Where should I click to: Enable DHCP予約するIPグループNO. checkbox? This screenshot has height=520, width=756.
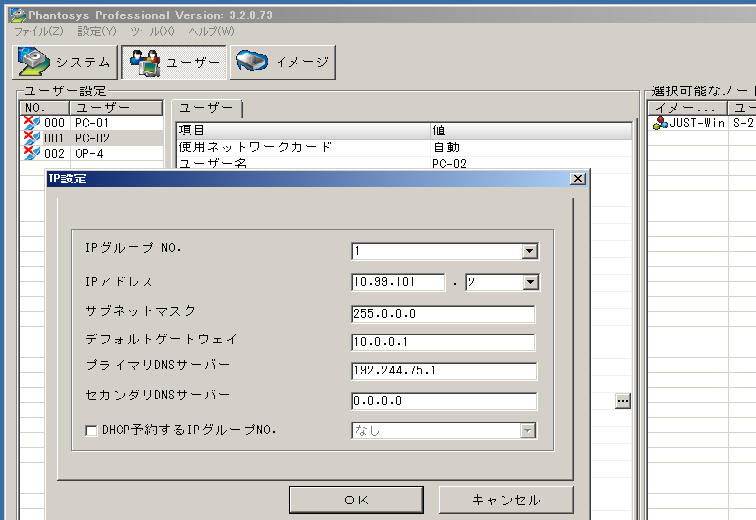point(92,431)
